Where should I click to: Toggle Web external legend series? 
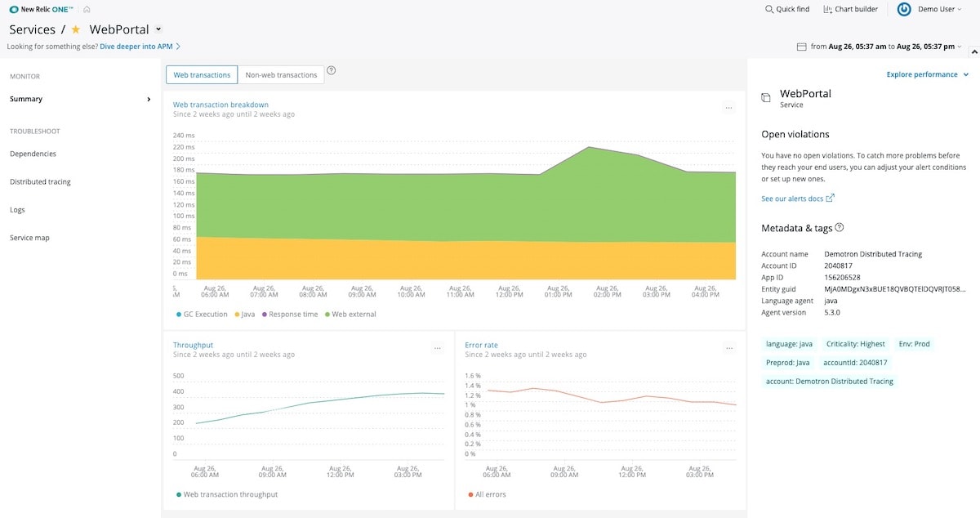pos(350,314)
